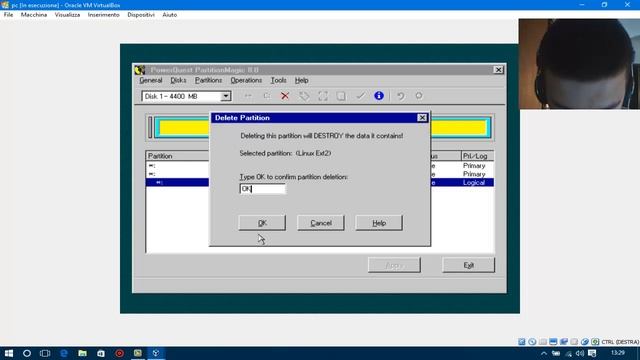Open the Operations menu
This screenshot has height=360, width=640.
246,80
